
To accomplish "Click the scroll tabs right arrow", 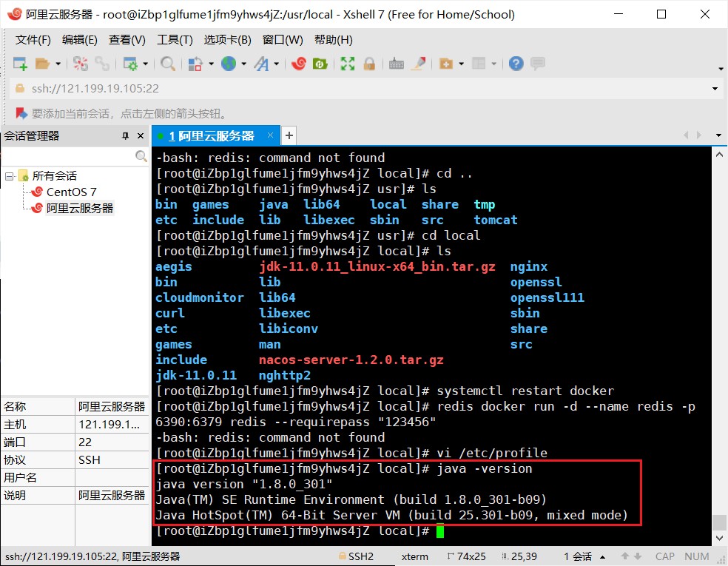I will tap(698, 135).
